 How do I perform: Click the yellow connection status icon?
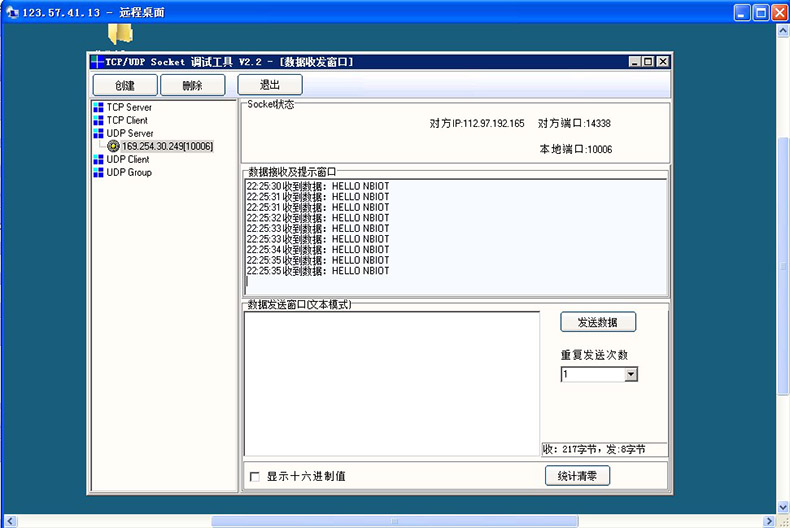click(x=113, y=146)
